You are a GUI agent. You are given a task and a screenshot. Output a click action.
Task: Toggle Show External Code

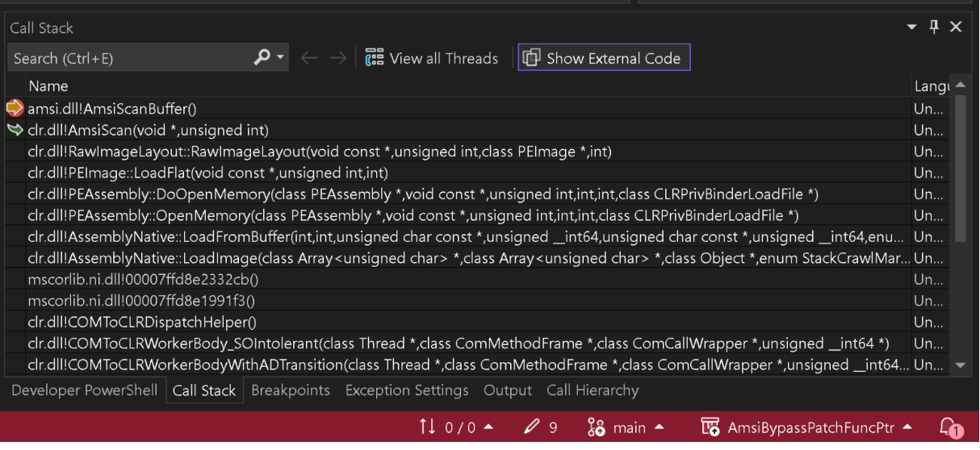coord(603,58)
